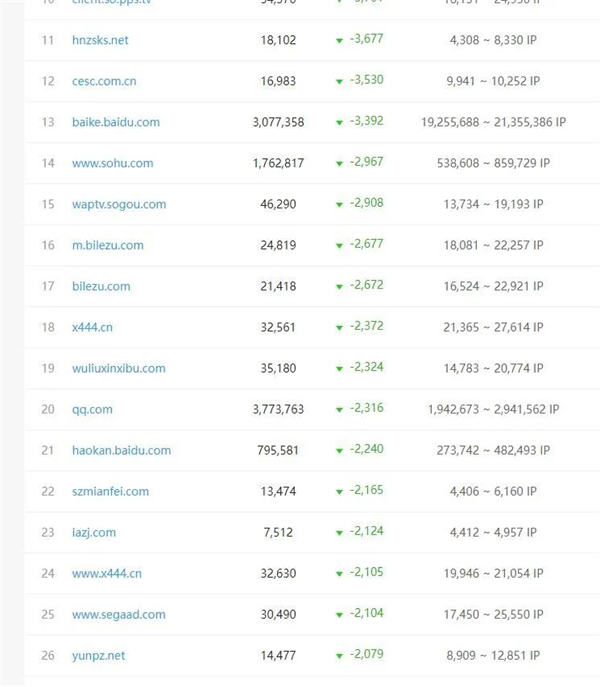Image resolution: width=600 pixels, height=687 pixels.
Task: Click the green down arrow beside -2,079
Action: pos(341,655)
